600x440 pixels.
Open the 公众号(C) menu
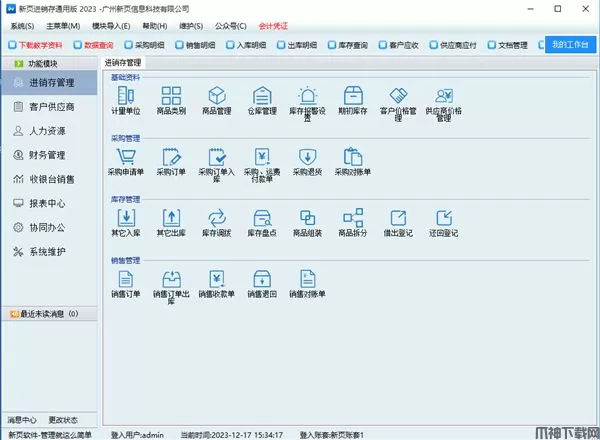point(230,26)
